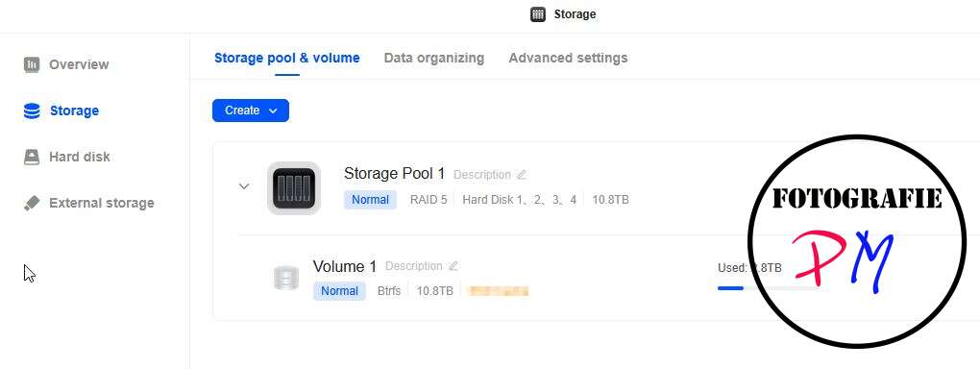Edit Volume 1 description pencil icon
Image resolution: width=980 pixels, height=369 pixels.
tap(453, 266)
